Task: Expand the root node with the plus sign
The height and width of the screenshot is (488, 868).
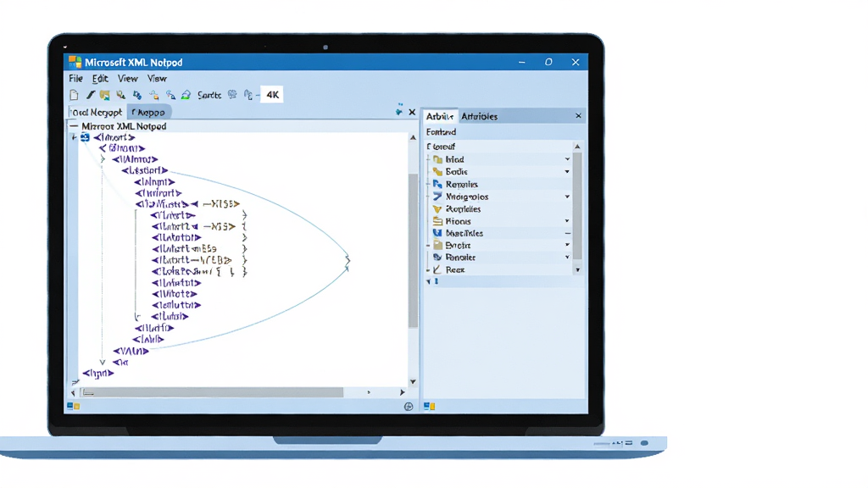Action: [74, 137]
